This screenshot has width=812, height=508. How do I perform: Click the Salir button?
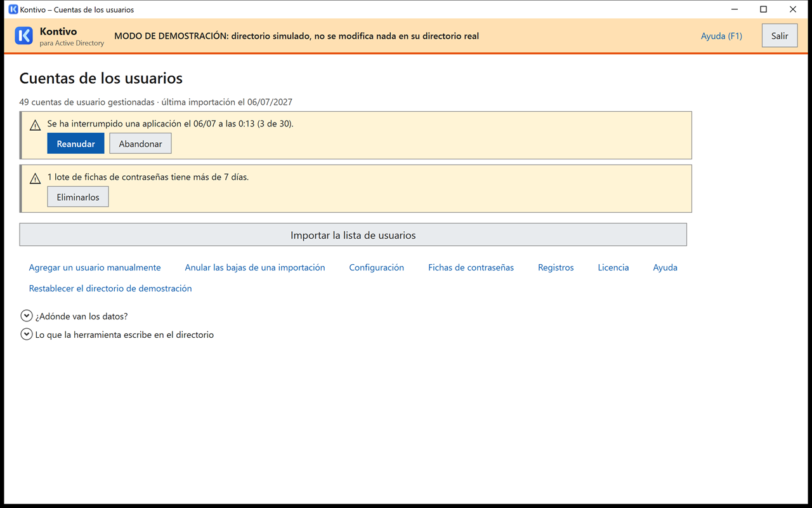[x=780, y=36]
